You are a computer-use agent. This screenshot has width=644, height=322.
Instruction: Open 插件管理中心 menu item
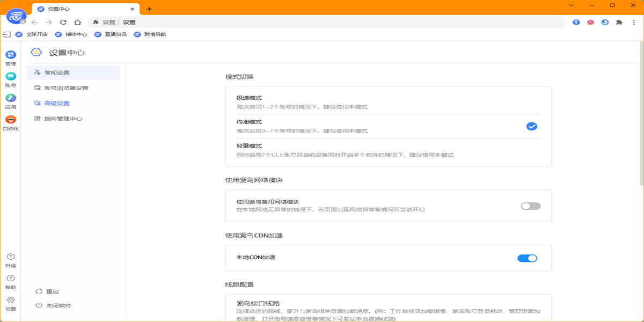pyautogui.click(x=63, y=119)
